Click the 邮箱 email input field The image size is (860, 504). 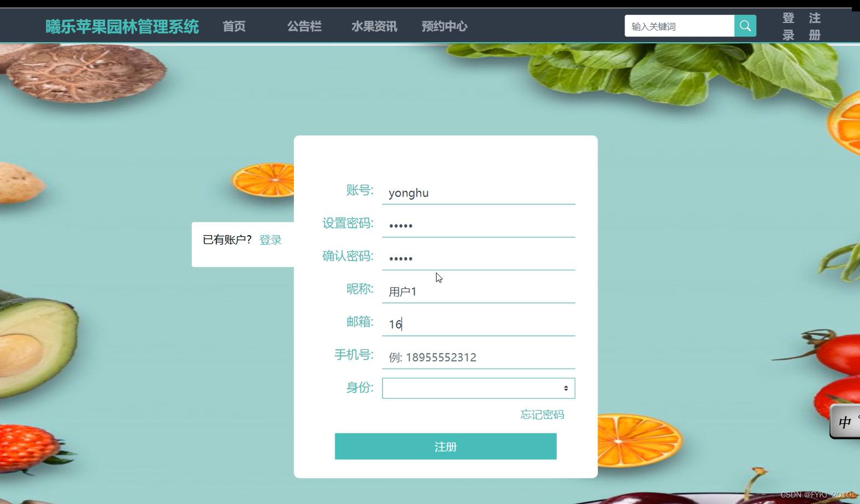[479, 324]
